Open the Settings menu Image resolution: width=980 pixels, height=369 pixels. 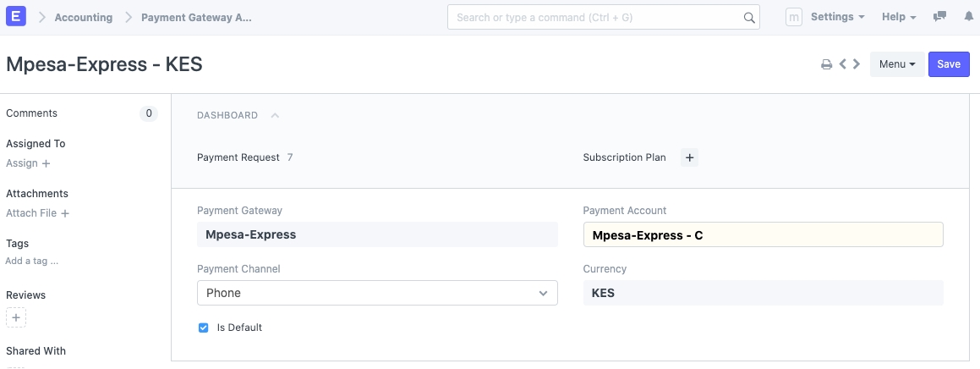click(837, 17)
